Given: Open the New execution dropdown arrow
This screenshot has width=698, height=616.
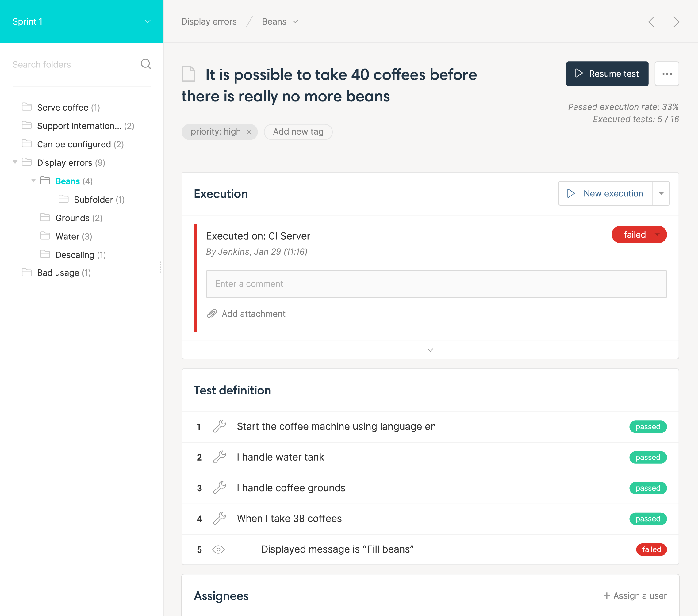Looking at the screenshot, I should (661, 193).
